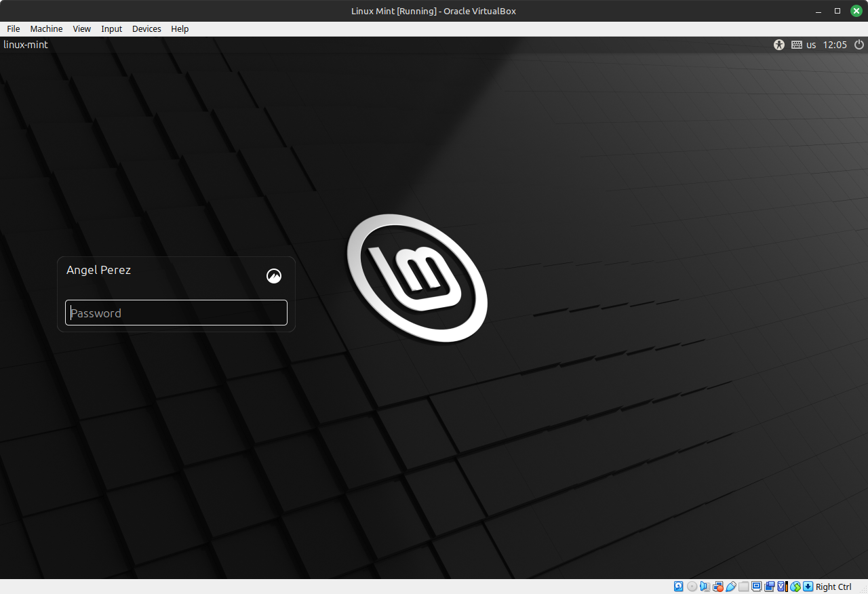Minimize the VirtualBox window
Image resolution: width=868 pixels, height=594 pixels.
818,11
